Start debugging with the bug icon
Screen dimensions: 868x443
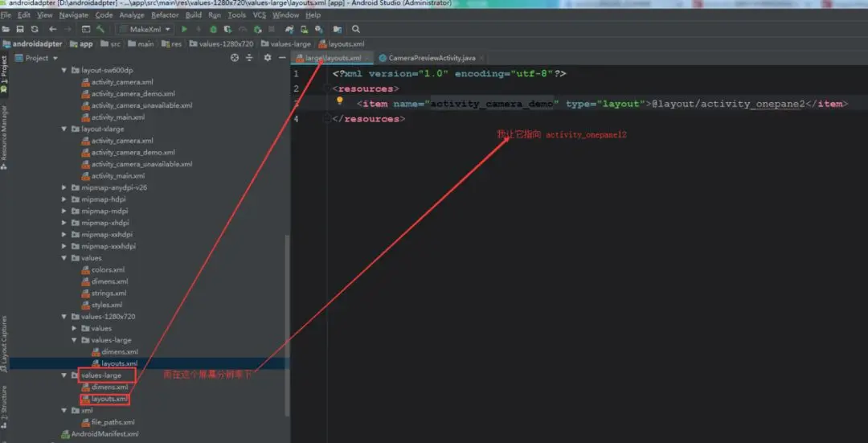[x=213, y=30]
